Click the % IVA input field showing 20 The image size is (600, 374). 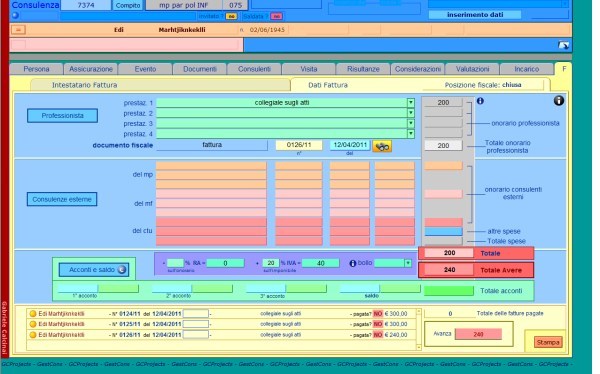[271, 263]
